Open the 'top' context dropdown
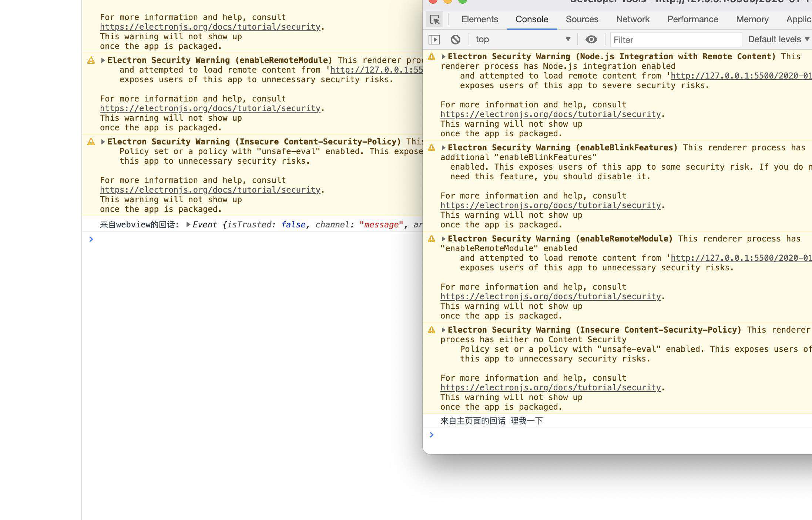 (x=523, y=39)
